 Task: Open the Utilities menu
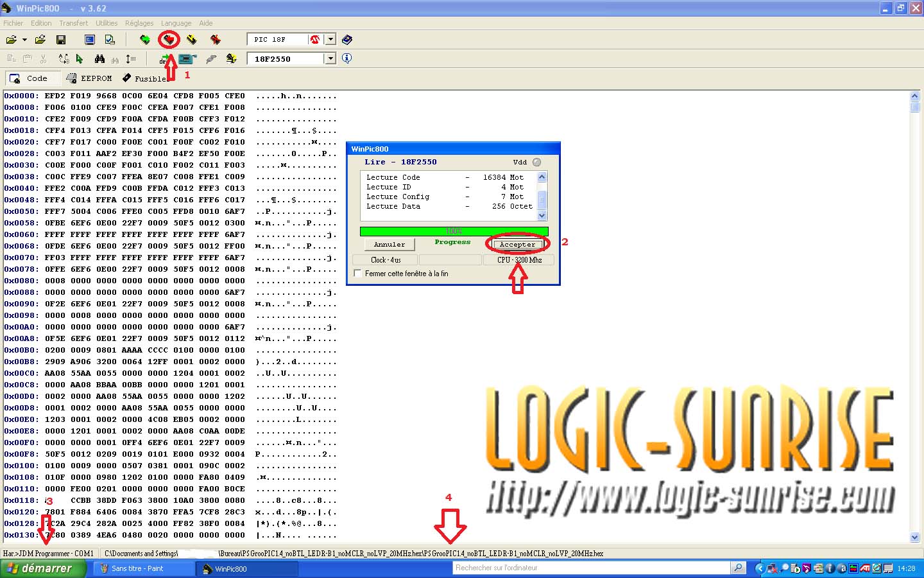(107, 23)
